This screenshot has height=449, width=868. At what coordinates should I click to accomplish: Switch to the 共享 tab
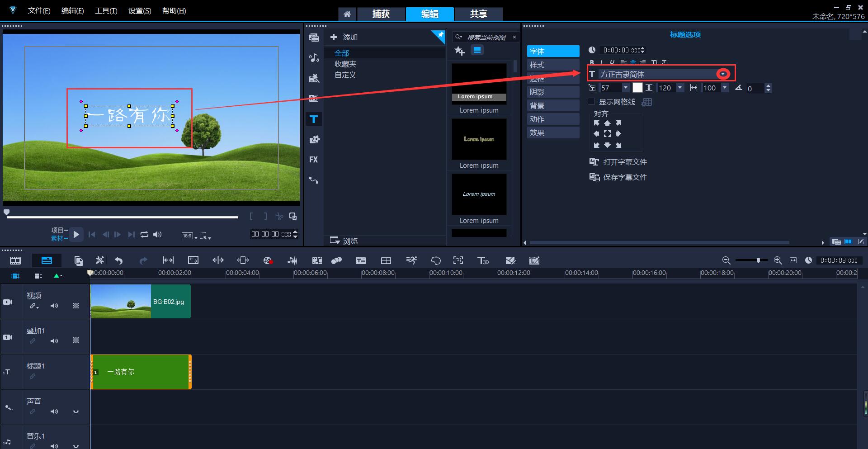pos(478,14)
